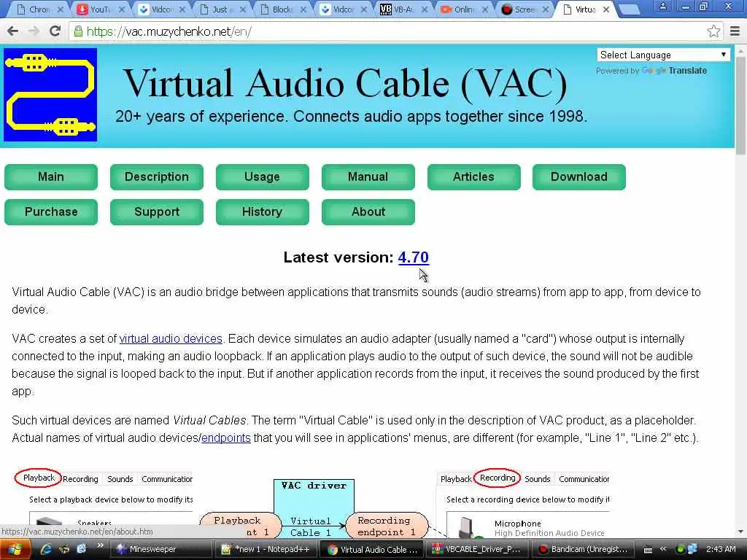This screenshot has height=560, width=747.
Task: Close the VB-Audio tab
Action: pyautogui.click(x=424, y=9)
